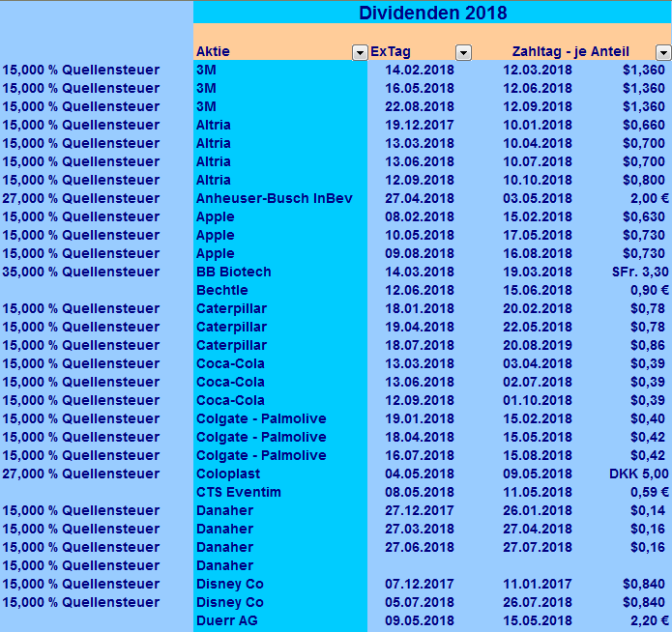This screenshot has height=632, width=672.
Task: Click Caterpillar payment date 20.08.2019
Action: tap(538, 345)
